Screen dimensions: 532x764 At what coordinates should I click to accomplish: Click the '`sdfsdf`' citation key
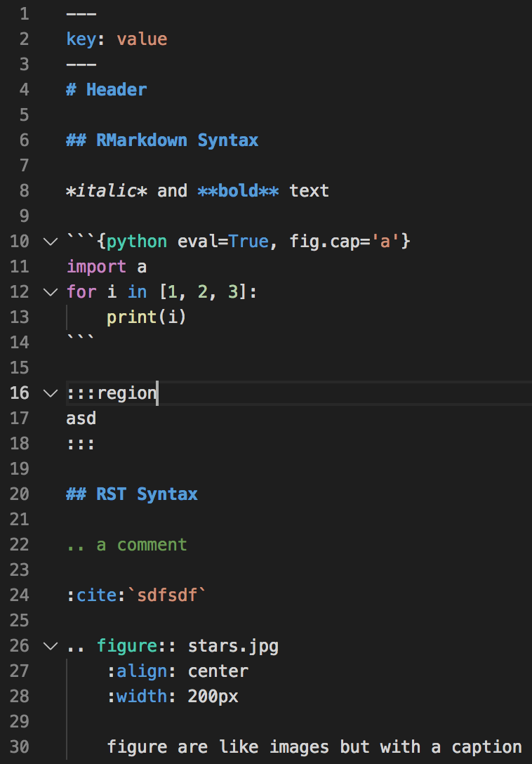click(x=167, y=596)
